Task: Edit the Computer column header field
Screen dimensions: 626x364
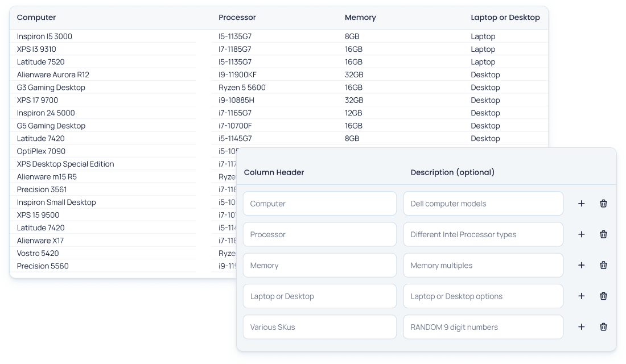Action: 319,204
